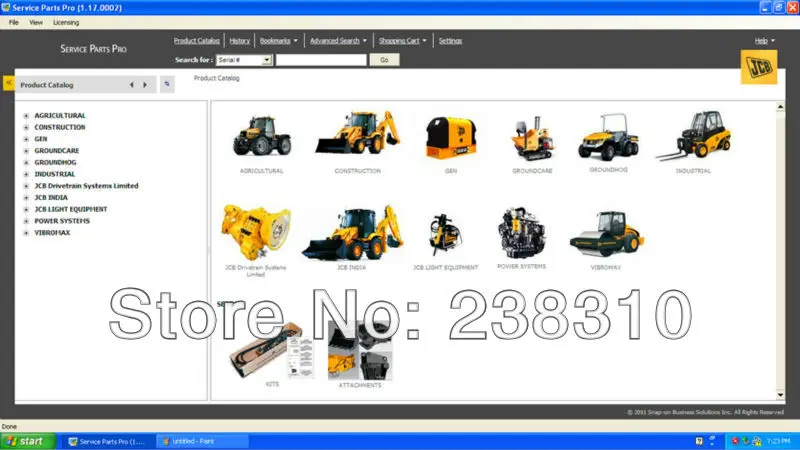Click the JCB logo
Screen dimensions: 800x450
pyautogui.click(x=759, y=67)
